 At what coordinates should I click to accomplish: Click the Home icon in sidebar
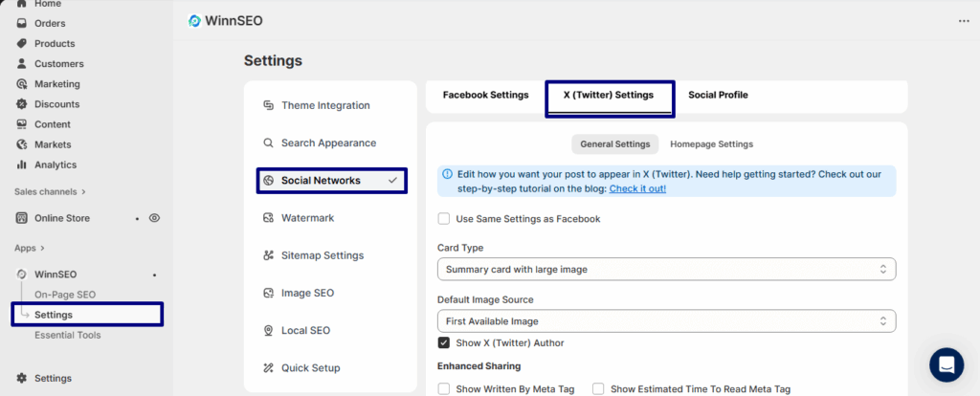(22, 3)
